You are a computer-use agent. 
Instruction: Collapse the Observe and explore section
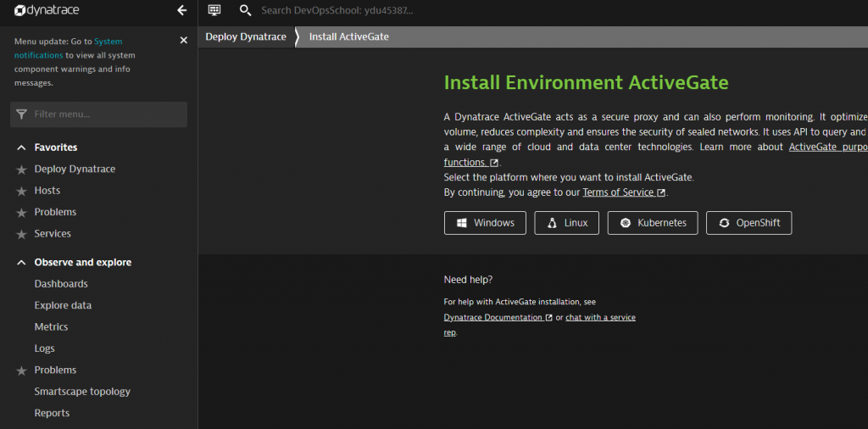point(21,263)
